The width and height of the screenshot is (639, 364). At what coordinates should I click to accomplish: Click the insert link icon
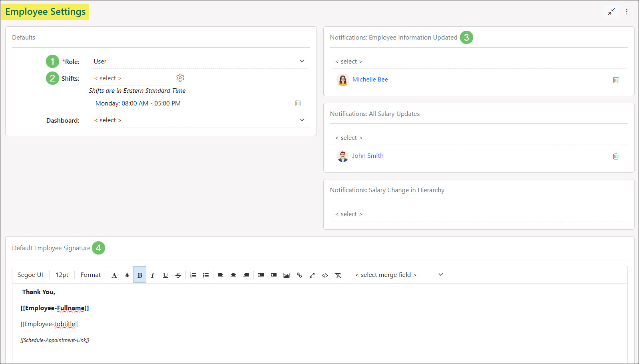(x=299, y=275)
